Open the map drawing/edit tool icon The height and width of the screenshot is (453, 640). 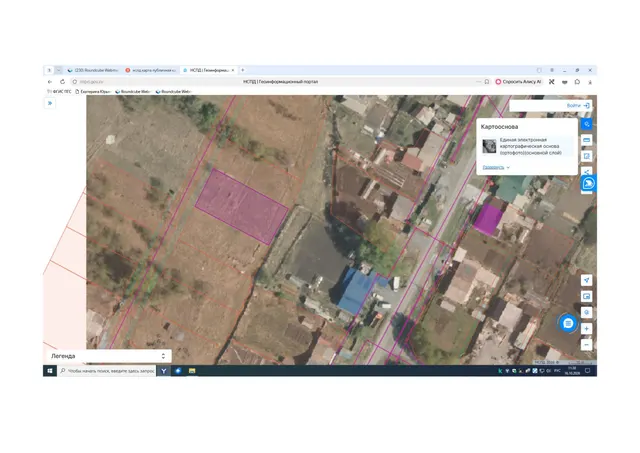(587, 156)
